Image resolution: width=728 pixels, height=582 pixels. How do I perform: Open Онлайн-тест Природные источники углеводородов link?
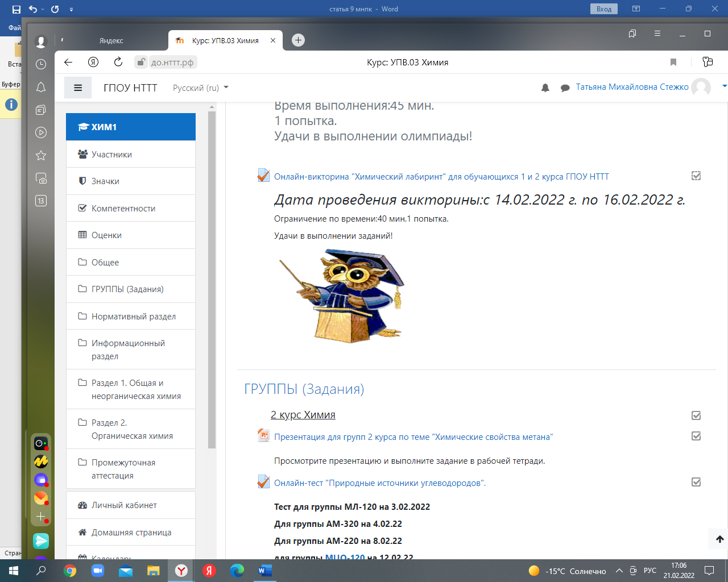pos(380,483)
